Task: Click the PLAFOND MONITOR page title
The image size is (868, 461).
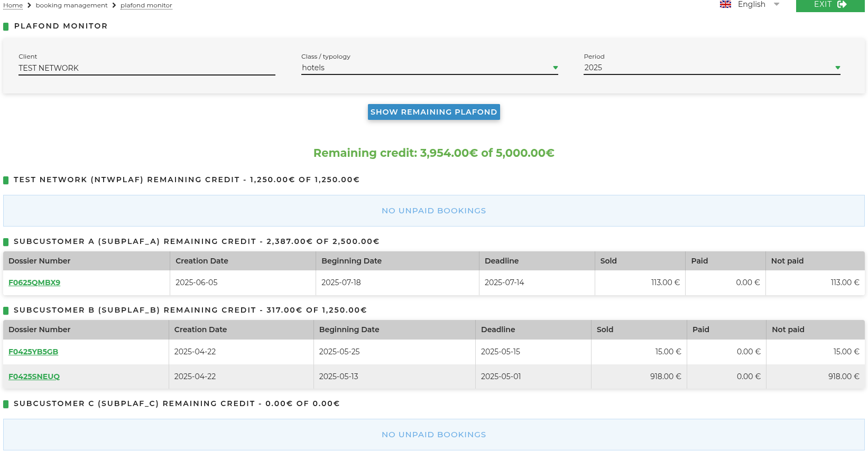Action: tap(61, 26)
